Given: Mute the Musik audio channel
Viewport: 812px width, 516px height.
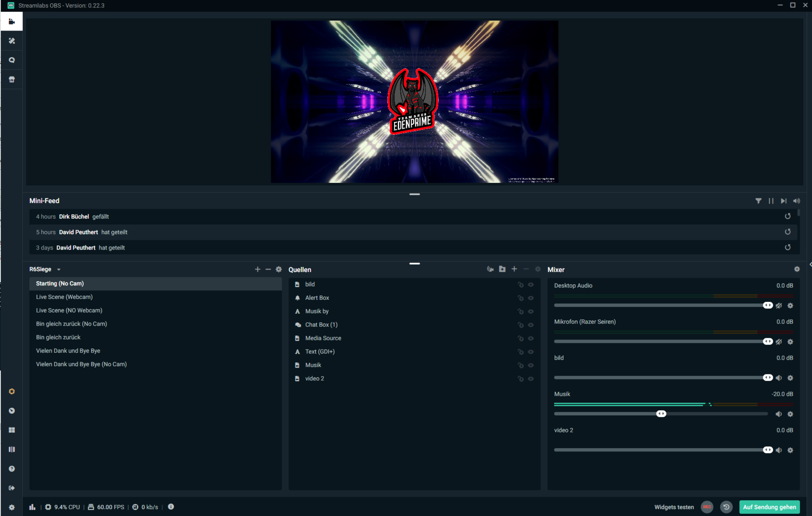Looking at the screenshot, I should [x=779, y=414].
